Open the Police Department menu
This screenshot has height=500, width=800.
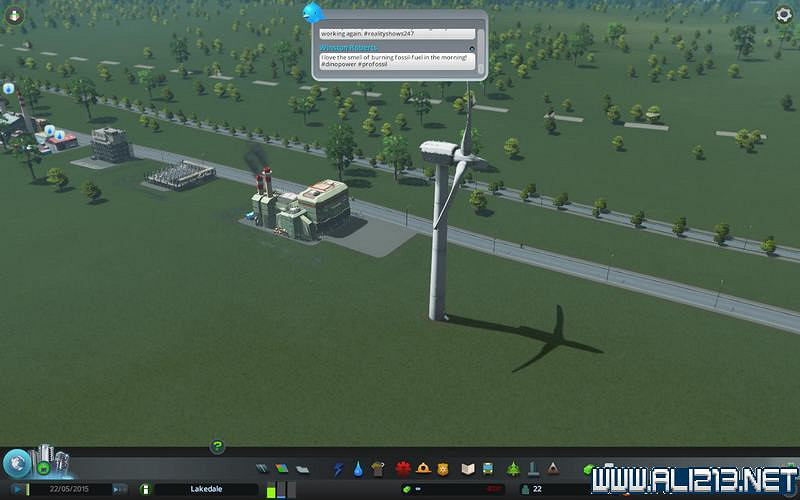click(443, 468)
